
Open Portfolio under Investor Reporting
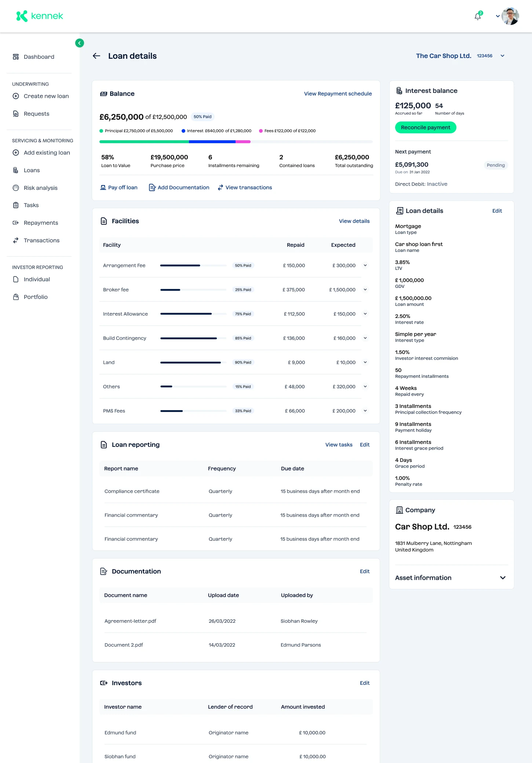pyautogui.click(x=36, y=297)
